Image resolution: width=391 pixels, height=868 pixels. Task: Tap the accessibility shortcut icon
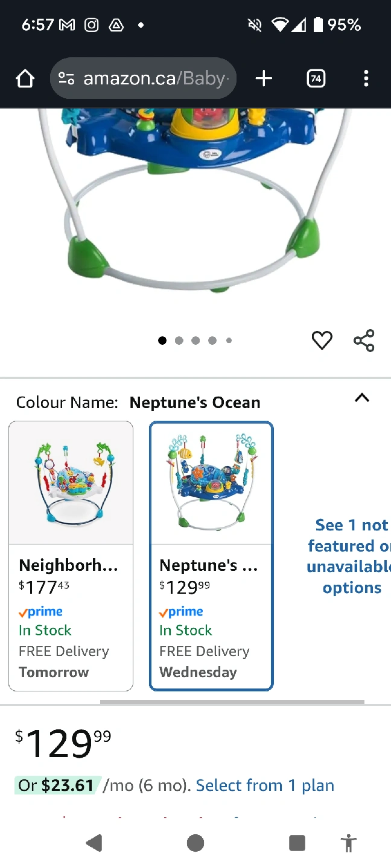point(348,843)
